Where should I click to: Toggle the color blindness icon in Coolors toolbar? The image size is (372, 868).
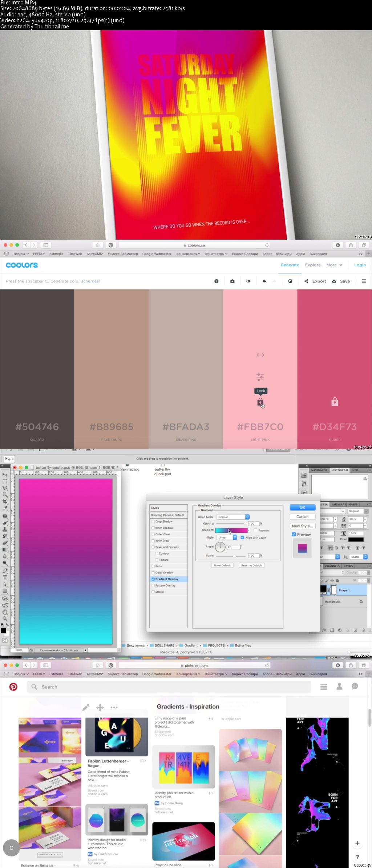point(248,281)
